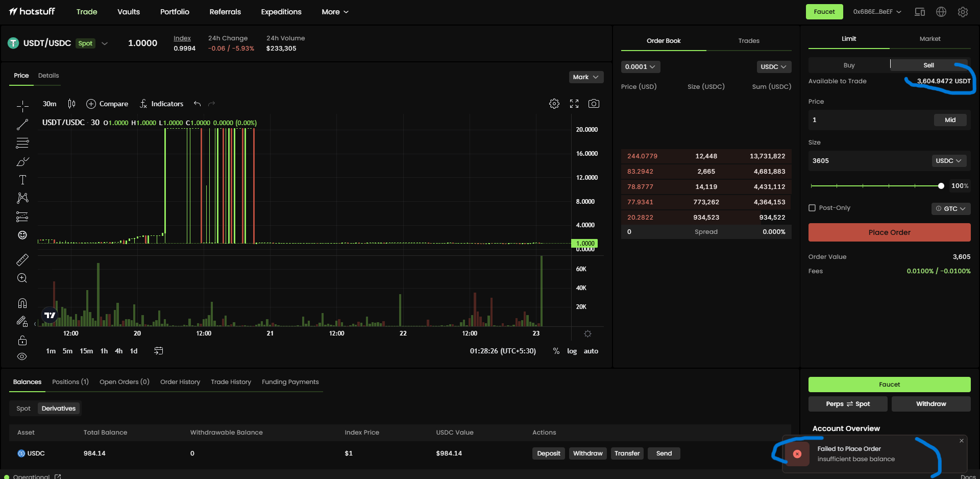Click the red Place Order button
The image size is (980, 479).
[889, 232]
